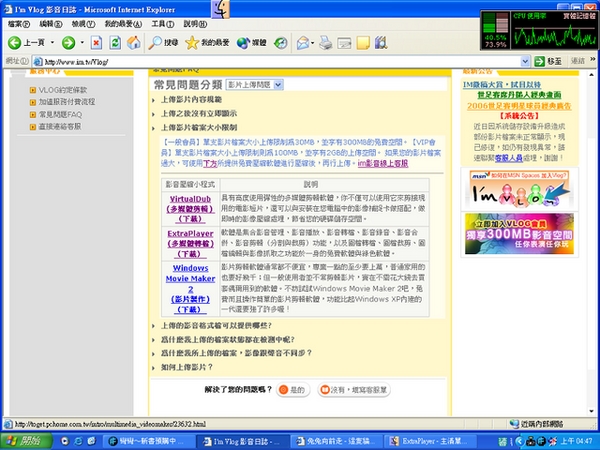Switch to 兔兔向前走 taskbar window
Screen dimensions: 600x450
[x=337, y=441]
